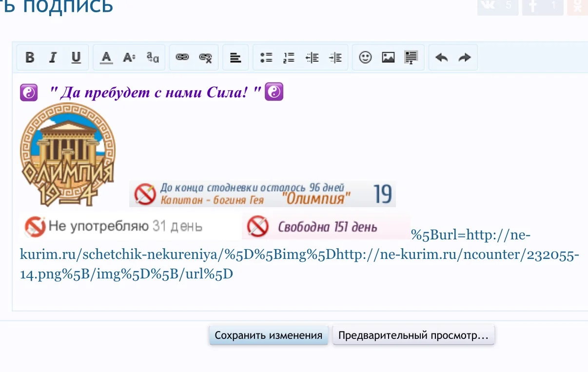
Task: Click the Odnoklassniki share button
Action: coord(578,6)
